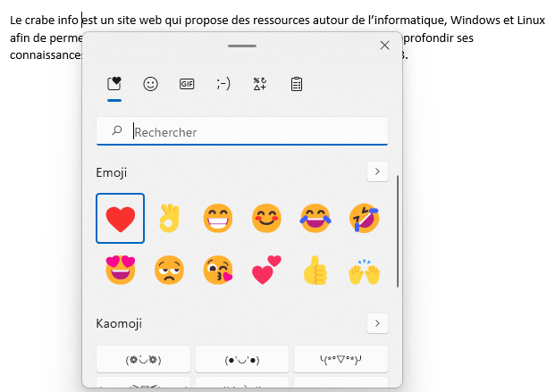Image resolution: width=555 pixels, height=392 pixels.
Task: Expand the Emoji section arrow
Action: [x=377, y=171]
